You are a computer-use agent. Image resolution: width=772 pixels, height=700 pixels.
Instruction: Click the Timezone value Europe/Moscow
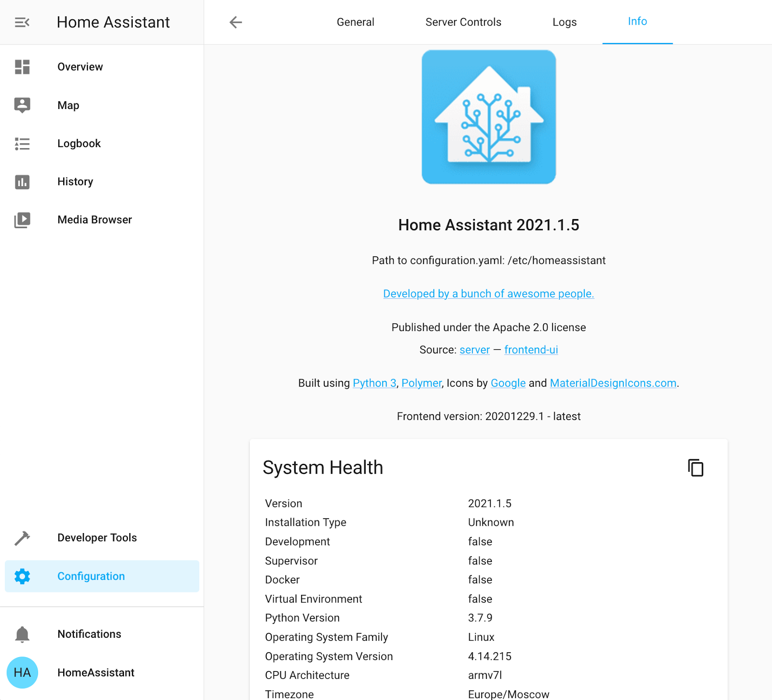509,694
